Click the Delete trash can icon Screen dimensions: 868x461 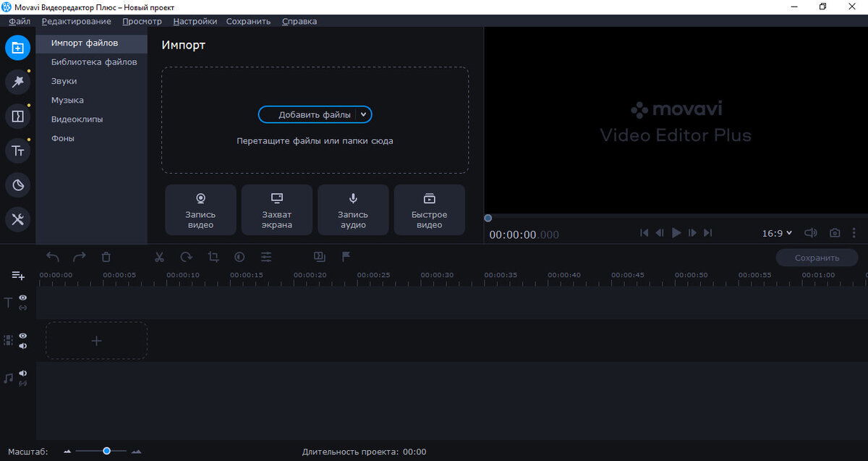click(x=106, y=256)
